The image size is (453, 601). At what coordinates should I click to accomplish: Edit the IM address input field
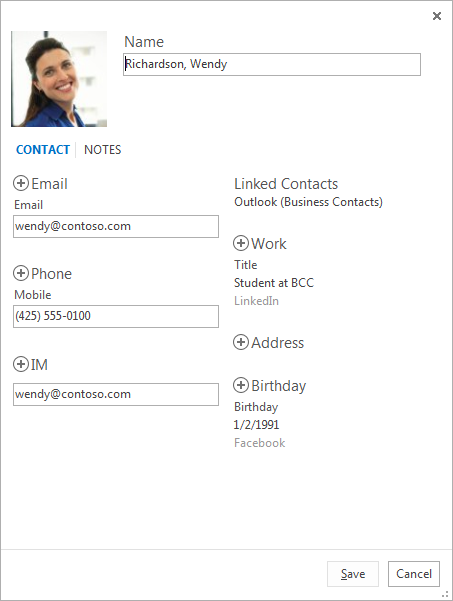pyautogui.click(x=116, y=394)
